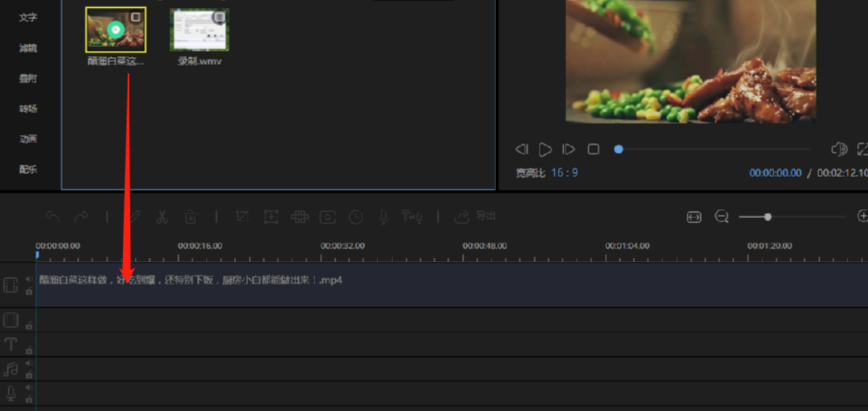Undo the last timeline edit
The height and width of the screenshot is (411, 868).
click(x=52, y=216)
